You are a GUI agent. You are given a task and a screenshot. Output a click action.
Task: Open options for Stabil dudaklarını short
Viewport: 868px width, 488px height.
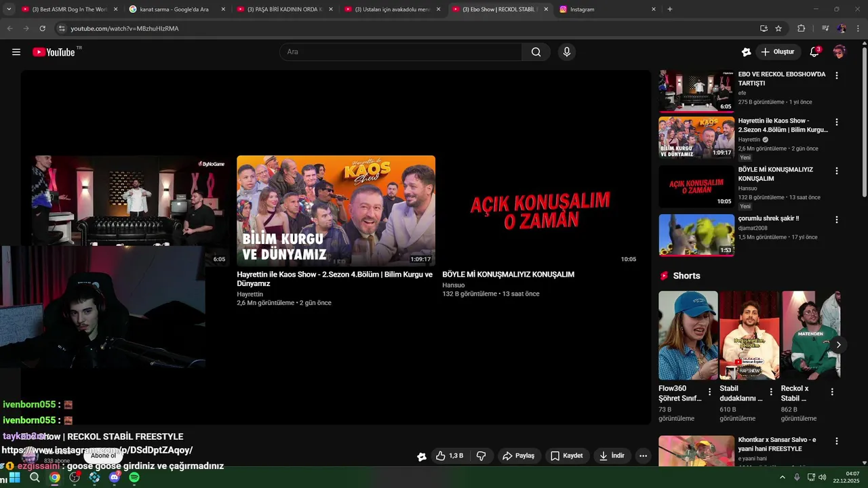tap(770, 392)
